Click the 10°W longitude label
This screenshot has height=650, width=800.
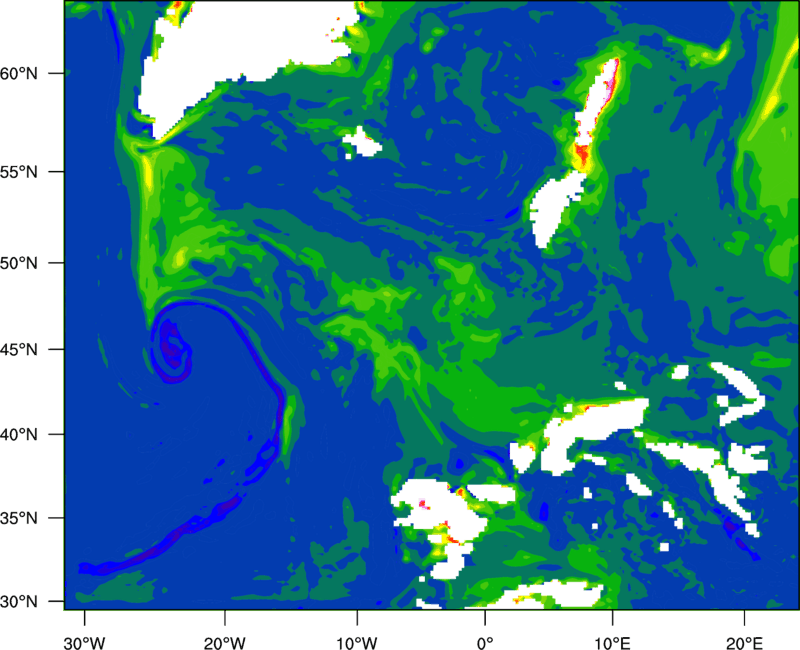click(x=356, y=643)
